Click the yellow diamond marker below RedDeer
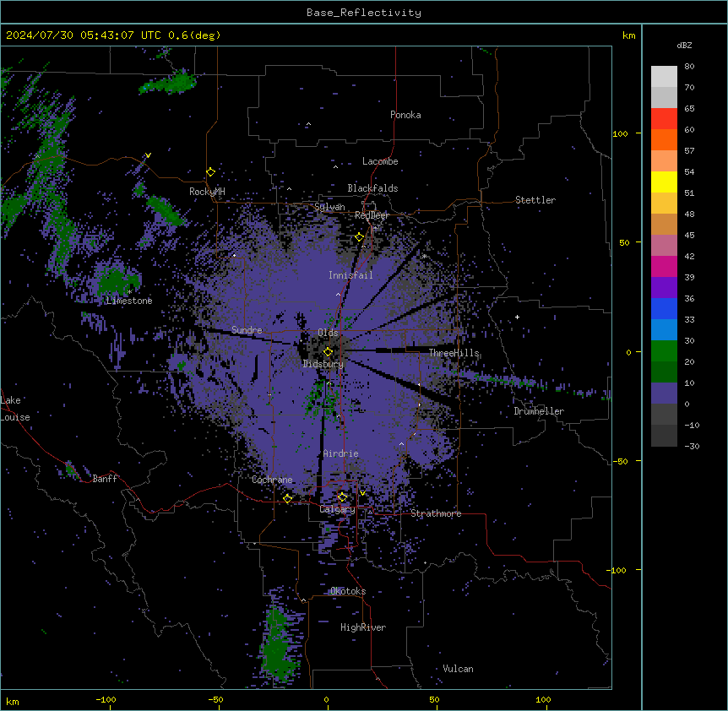Screen dimensions: 728x711 click(x=360, y=237)
